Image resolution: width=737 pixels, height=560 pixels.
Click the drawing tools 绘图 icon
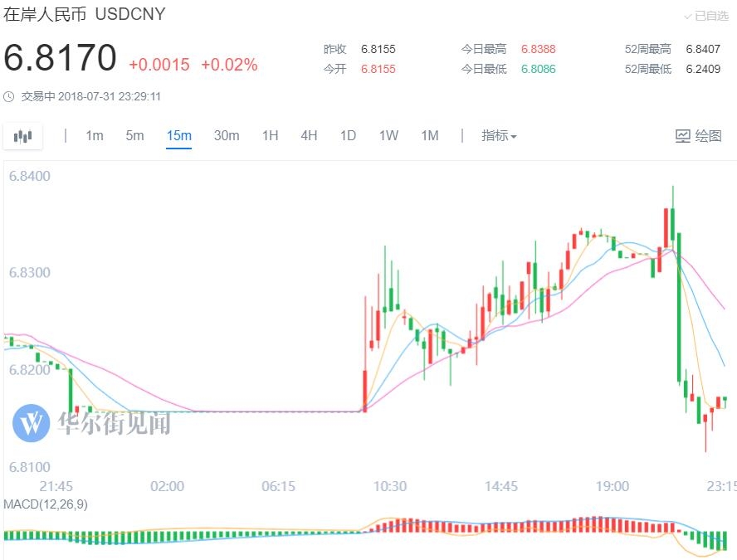682,136
